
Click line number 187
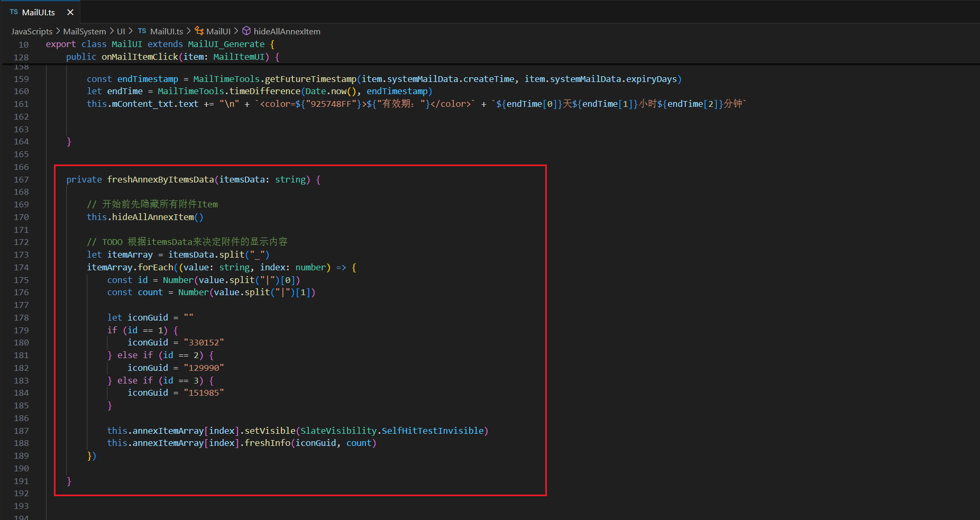click(x=21, y=431)
